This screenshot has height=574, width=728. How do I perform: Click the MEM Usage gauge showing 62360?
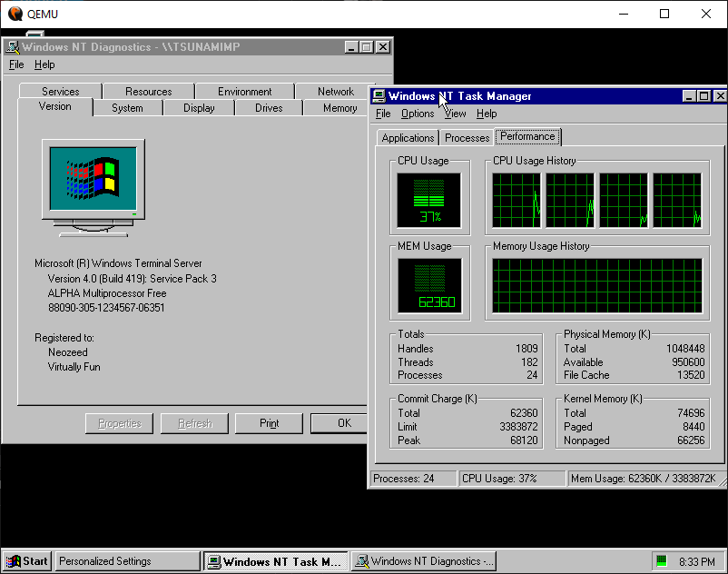click(x=429, y=285)
